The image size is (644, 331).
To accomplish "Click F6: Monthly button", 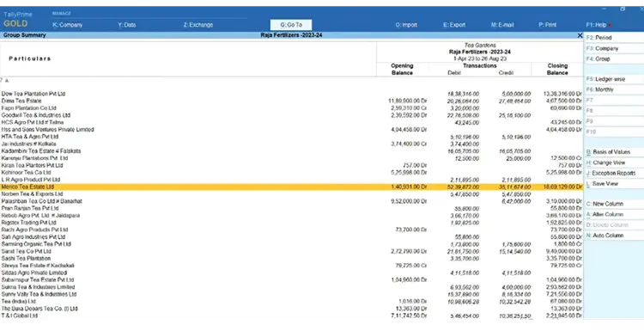I will pyautogui.click(x=614, y=89).
